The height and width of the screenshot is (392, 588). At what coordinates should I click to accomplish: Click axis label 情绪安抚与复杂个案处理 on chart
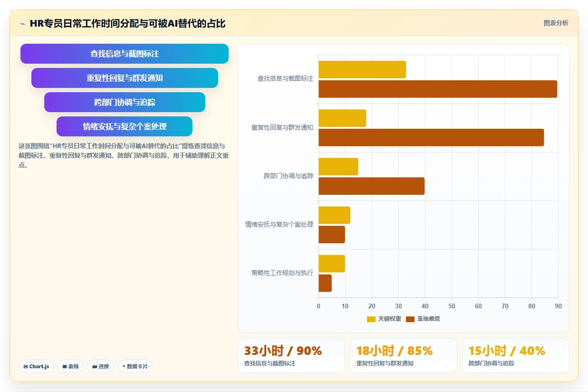(279, 224)
